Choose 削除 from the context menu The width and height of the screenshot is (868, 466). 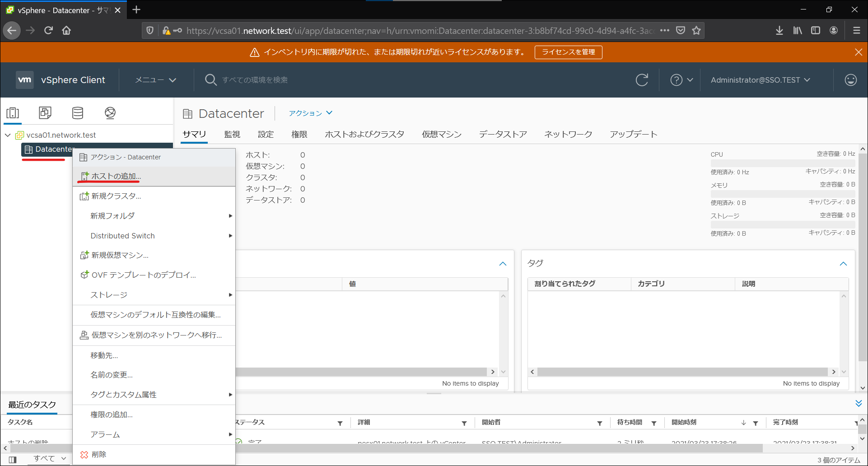(x=154, y=454)
